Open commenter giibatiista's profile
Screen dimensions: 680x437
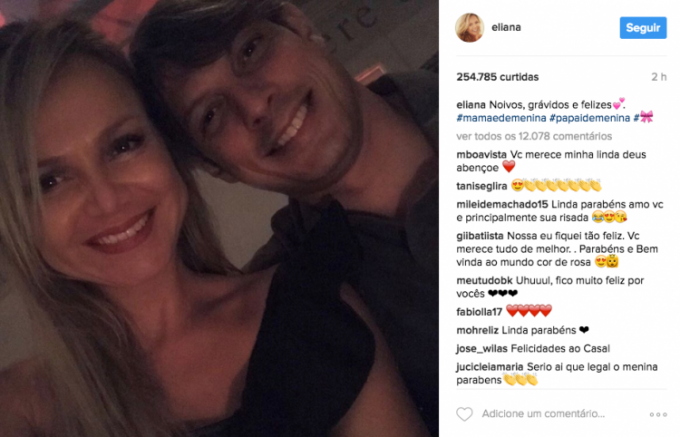point(480,236)
